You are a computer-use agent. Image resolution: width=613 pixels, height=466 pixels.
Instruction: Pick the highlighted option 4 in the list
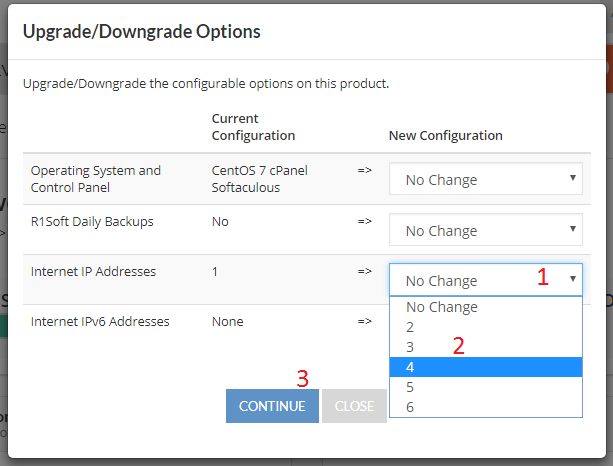[486, 367]
